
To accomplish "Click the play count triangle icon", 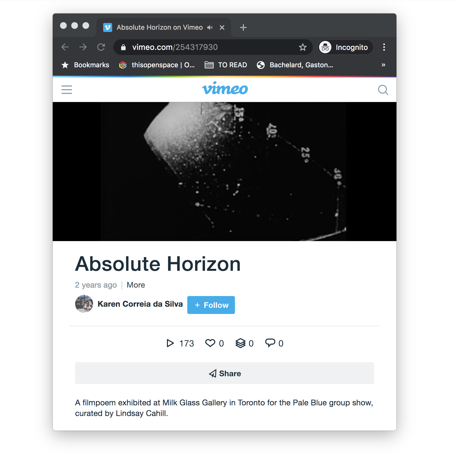I will click(x=170, y=343).
